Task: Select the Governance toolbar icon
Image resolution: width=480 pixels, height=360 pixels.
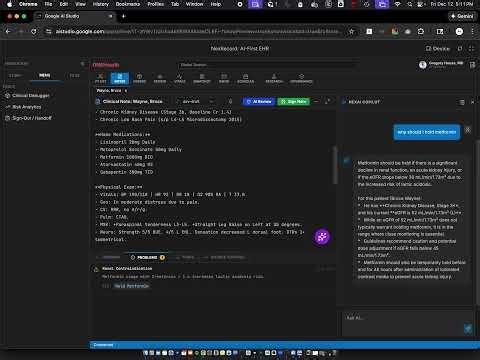Action: pyautogui.click(x=301, y=78)
